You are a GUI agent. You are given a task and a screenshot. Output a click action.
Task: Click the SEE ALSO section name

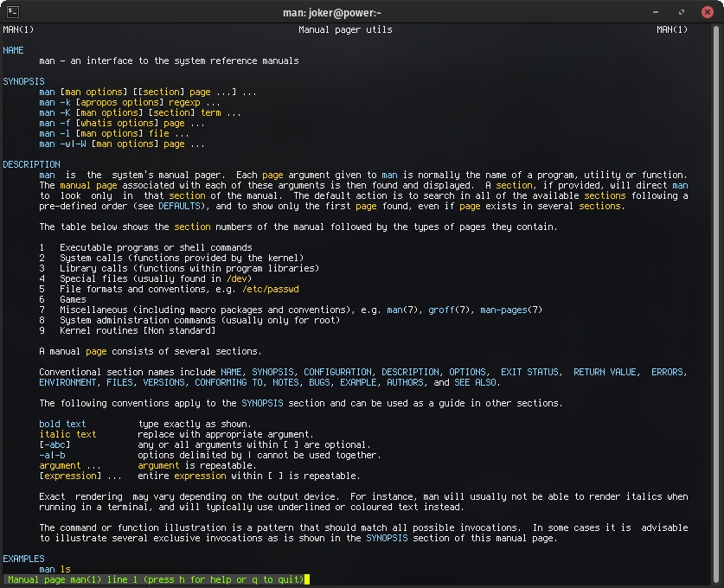point(475,382)
